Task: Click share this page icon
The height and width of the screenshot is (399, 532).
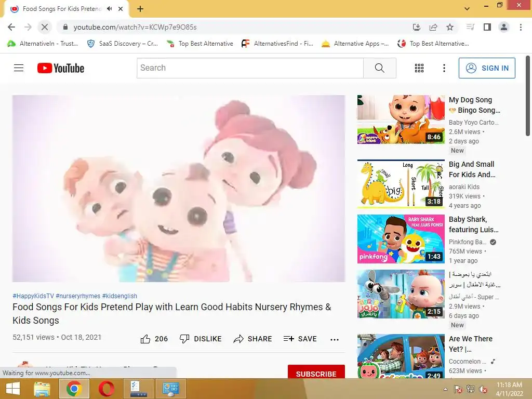Action: [x=433, y=27]
